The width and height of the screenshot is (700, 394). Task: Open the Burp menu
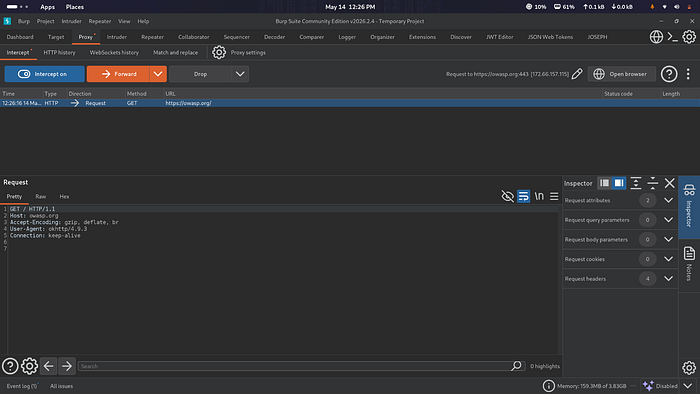tap(24, 21)
